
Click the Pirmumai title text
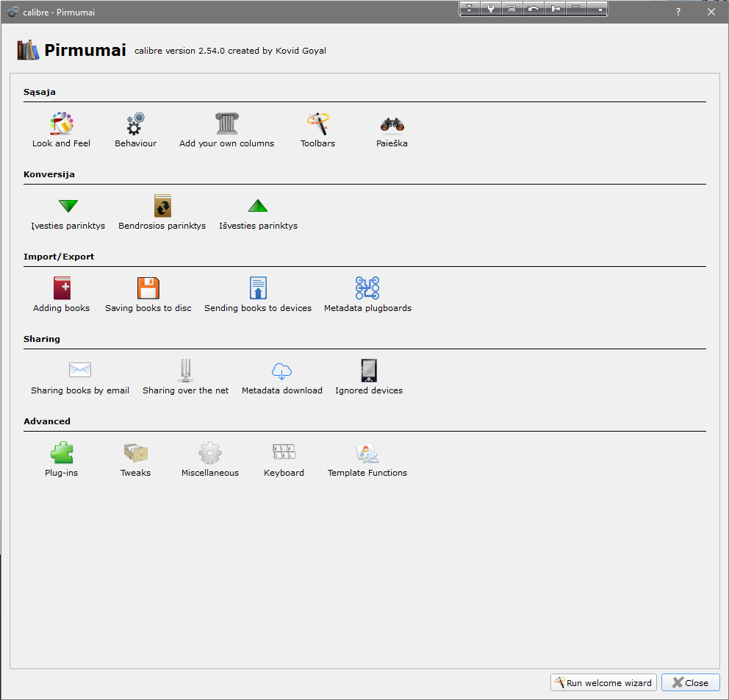click(x=85, y=50)
